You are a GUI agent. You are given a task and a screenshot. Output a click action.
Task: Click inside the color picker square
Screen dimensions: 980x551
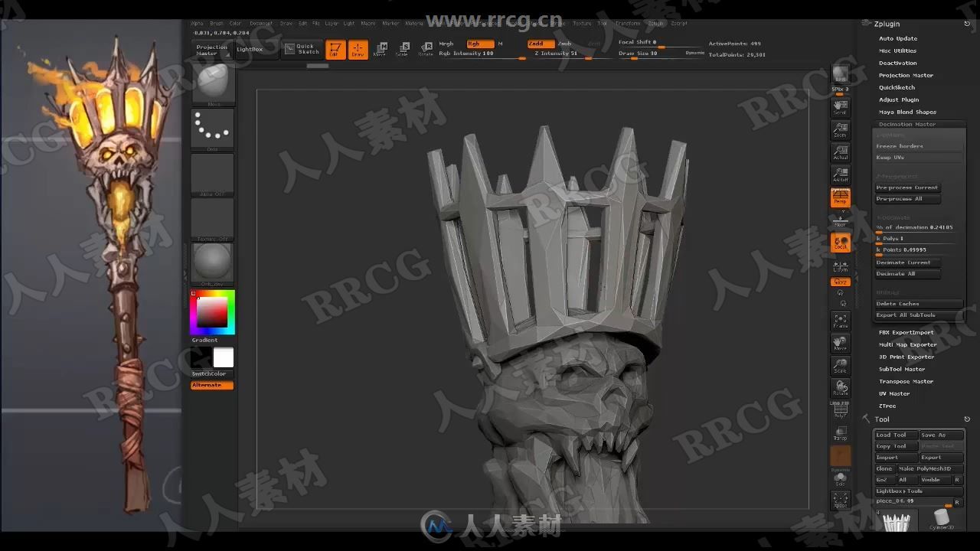pyautogui.click(x=212, y=312)
